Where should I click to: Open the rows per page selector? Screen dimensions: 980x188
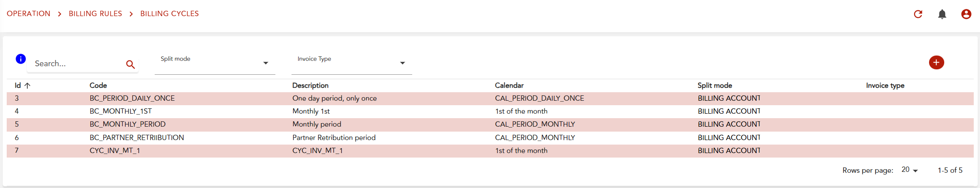pyautogui.click(x=909, y=170)
